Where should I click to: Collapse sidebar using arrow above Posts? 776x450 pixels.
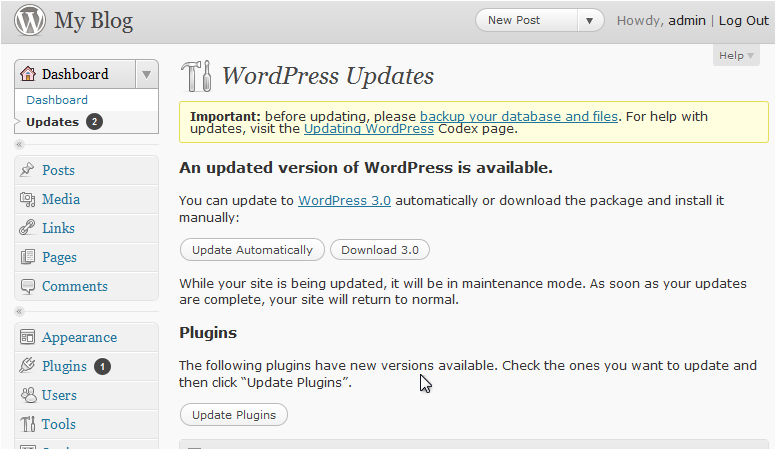pyautogui.click(x=19, y=145)
